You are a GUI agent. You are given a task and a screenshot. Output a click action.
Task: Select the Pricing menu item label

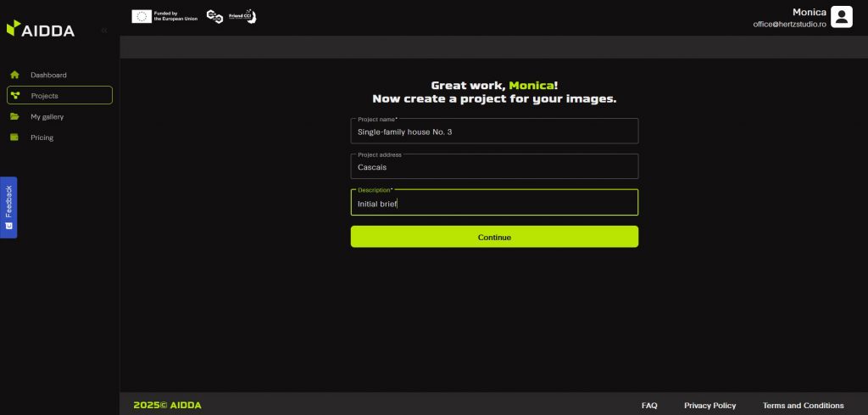tap(42, 137)
